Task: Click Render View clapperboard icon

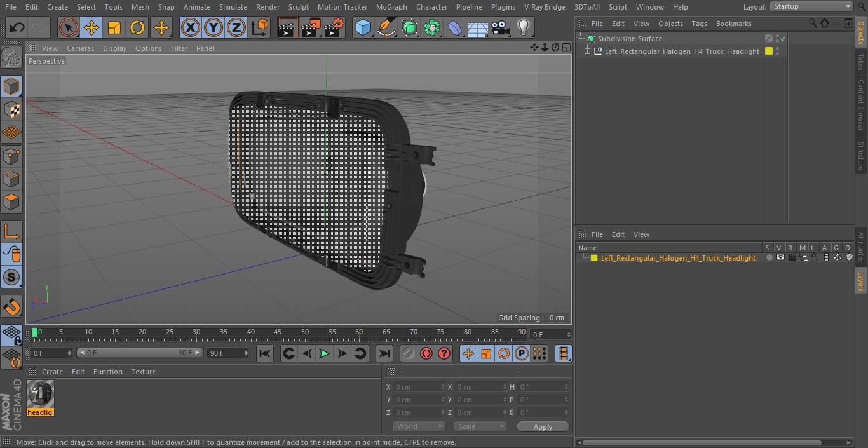Action: (288, 27)
